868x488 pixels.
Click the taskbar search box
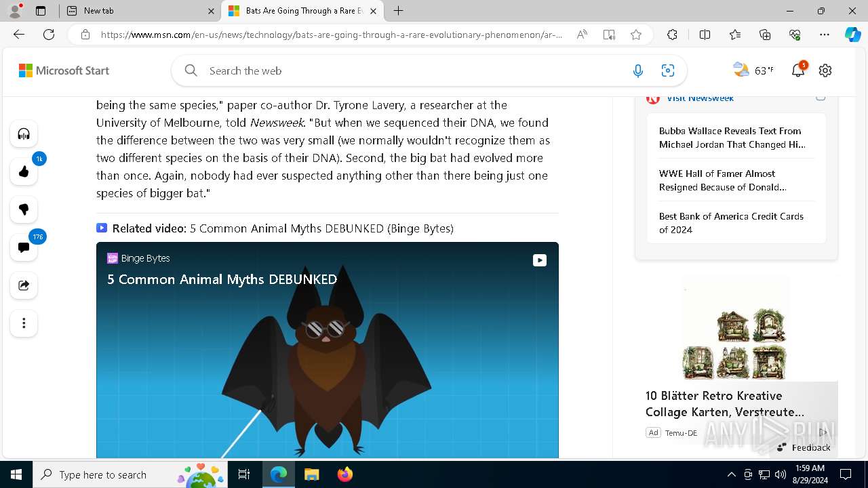[130, 474]
